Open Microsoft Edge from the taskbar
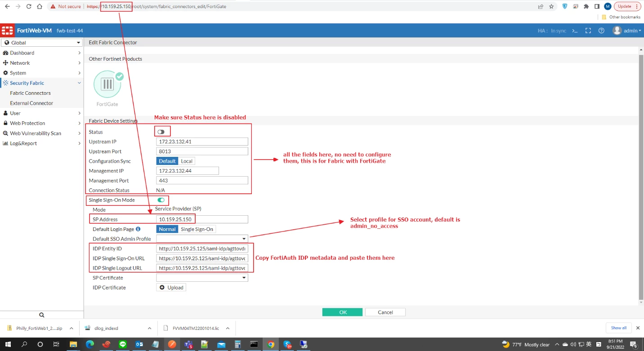This screenshot has width=644, height=351. (x=90, y=344)
